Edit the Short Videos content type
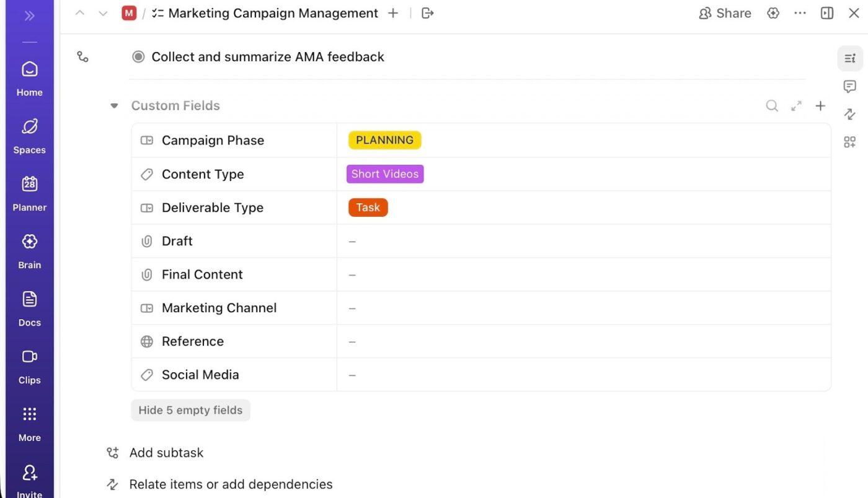Viewport: 868px width, 498px height. click(384, 174)
